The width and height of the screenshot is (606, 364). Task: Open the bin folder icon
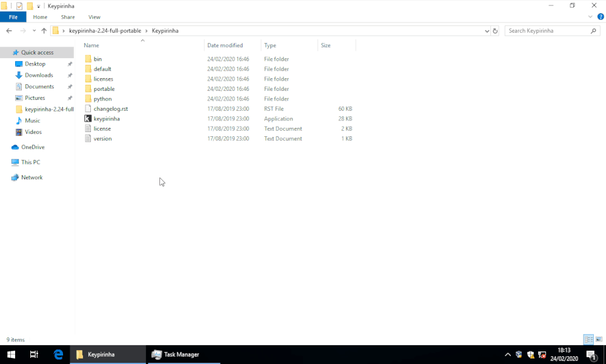(x=88, y=59)
